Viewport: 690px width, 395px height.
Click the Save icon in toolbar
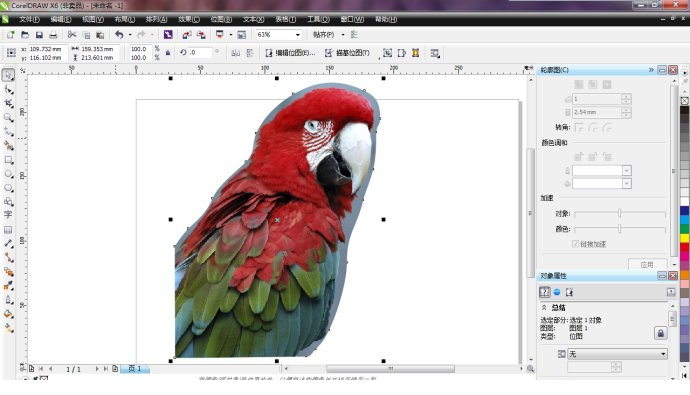tap(39, 35)
